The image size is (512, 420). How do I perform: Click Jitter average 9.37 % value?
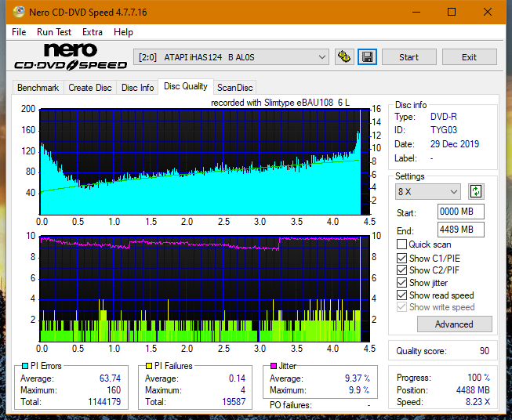click(358, 378)
